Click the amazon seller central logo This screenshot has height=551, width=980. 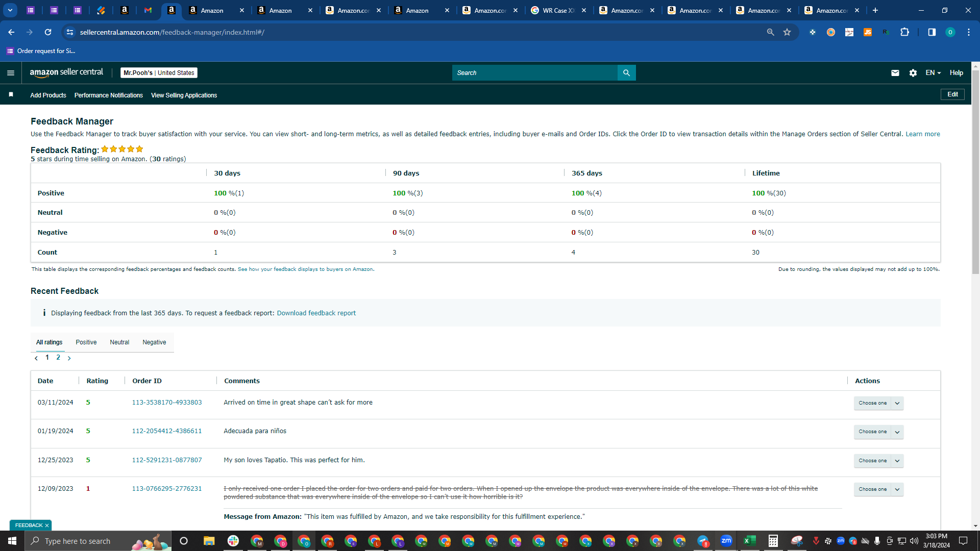pyautogui.click(x=66, y=72)
